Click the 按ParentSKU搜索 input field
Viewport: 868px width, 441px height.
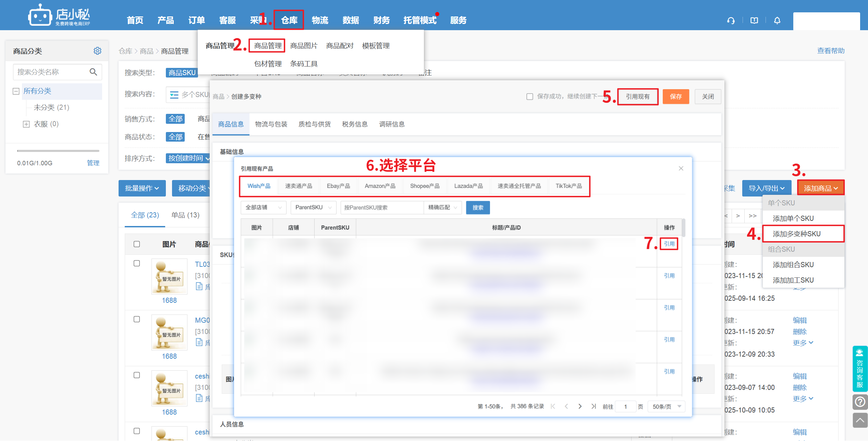381,207
